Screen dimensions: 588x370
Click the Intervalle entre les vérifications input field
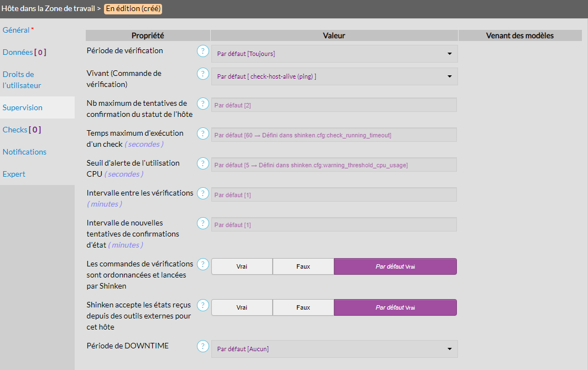334,194
